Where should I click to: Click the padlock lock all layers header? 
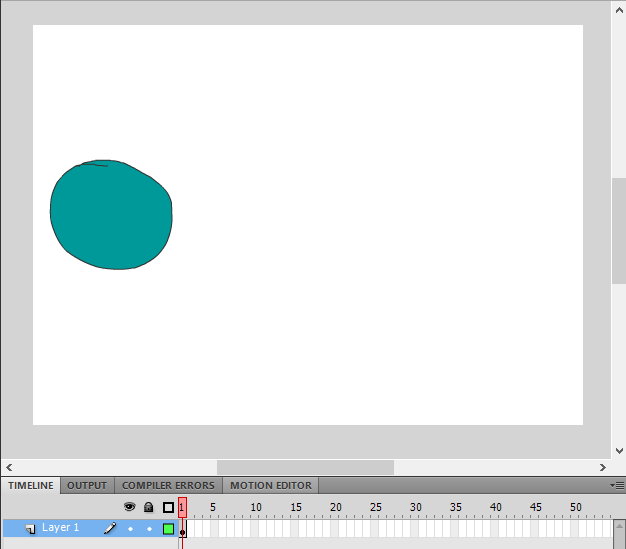(x=149, y=507)
